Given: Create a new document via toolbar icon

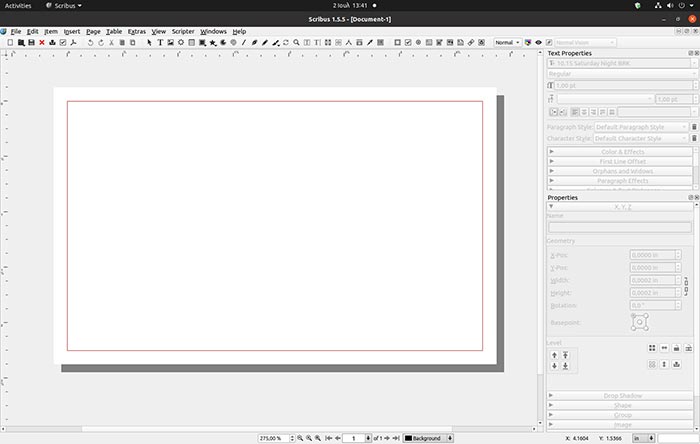Looking at the screenshot, I should pyautogui.click(x=10, y=42).
